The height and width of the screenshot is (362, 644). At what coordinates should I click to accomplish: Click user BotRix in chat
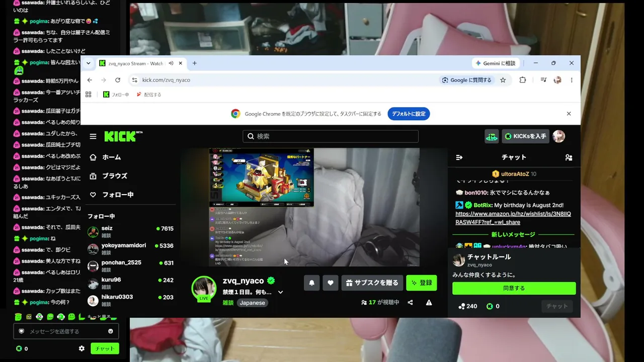point(482,205)
